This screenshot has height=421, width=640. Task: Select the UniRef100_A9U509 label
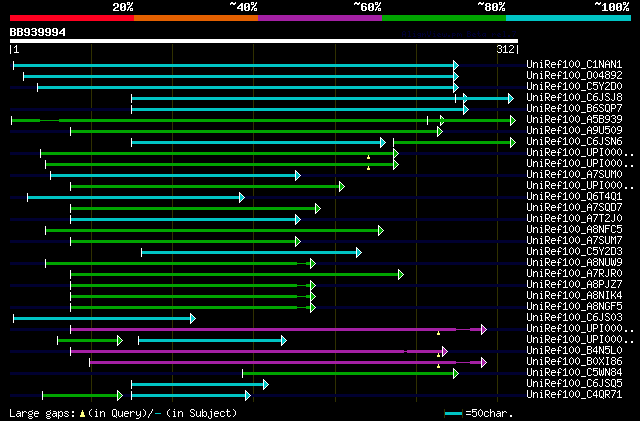point(574,130)
